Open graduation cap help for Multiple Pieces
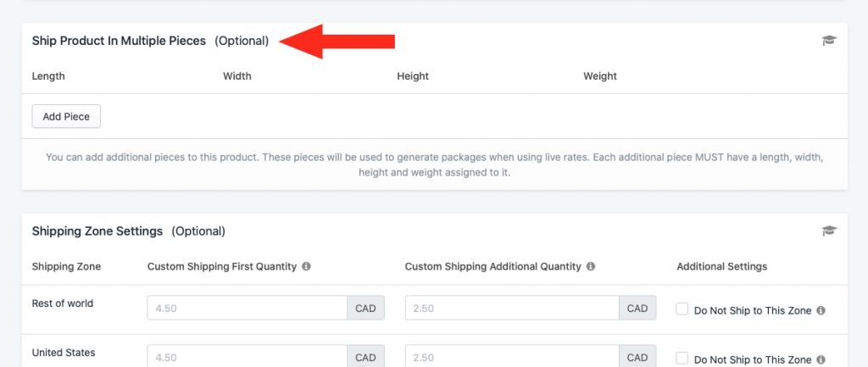This screenshot has height=367, width=868. click(x=829, y=41)
